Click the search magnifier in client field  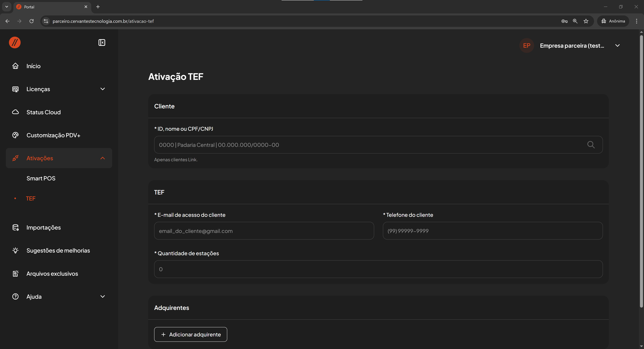click(x=591, y=145)
